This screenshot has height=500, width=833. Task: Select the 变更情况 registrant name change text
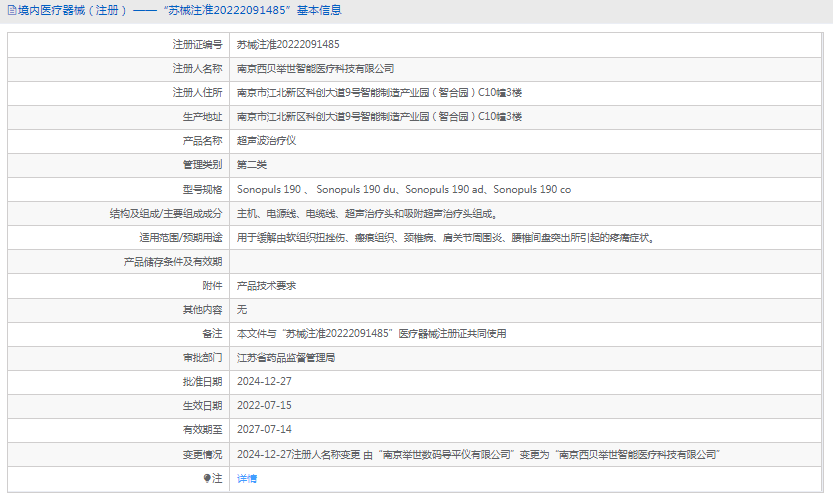478,454
